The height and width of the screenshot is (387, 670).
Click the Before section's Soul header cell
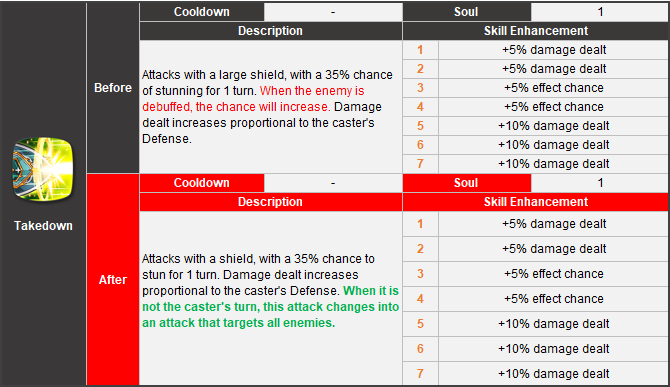[x=466, y=12]
